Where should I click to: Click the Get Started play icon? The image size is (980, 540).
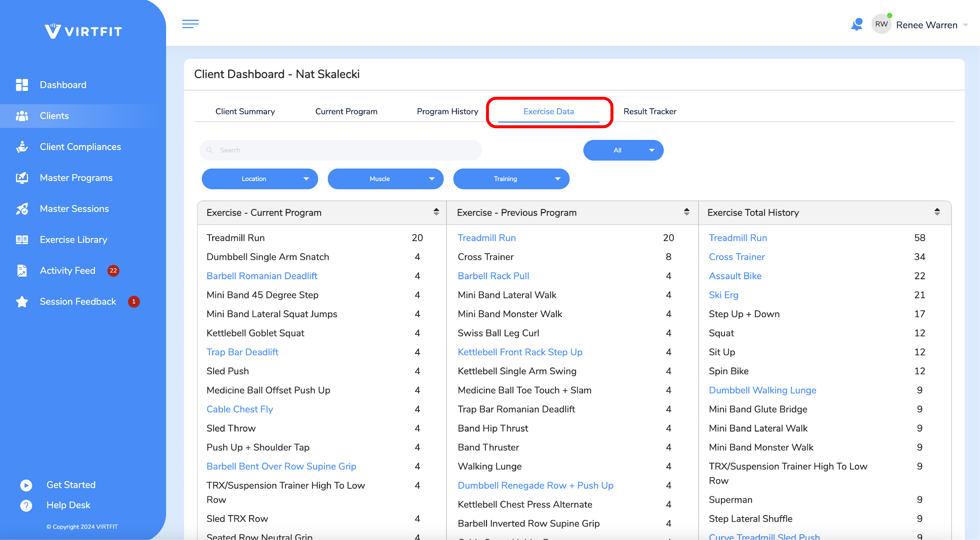[x=26, y=485]
